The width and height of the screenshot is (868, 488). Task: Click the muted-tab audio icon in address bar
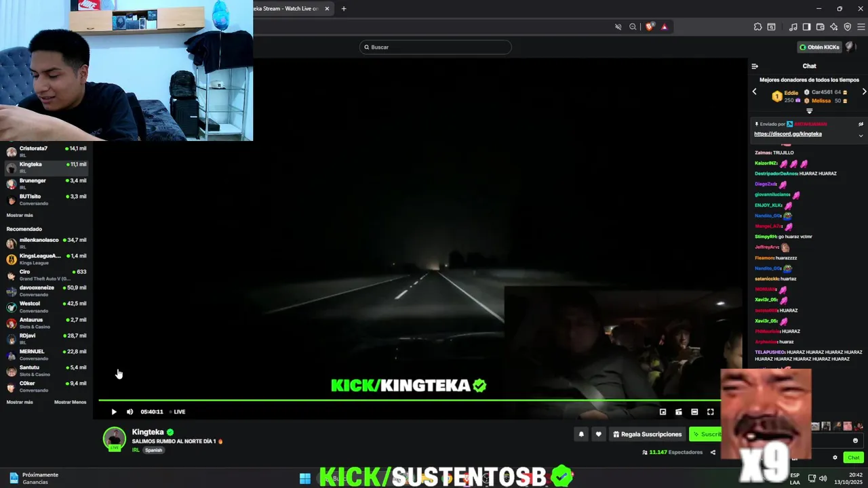pos(618,27)
